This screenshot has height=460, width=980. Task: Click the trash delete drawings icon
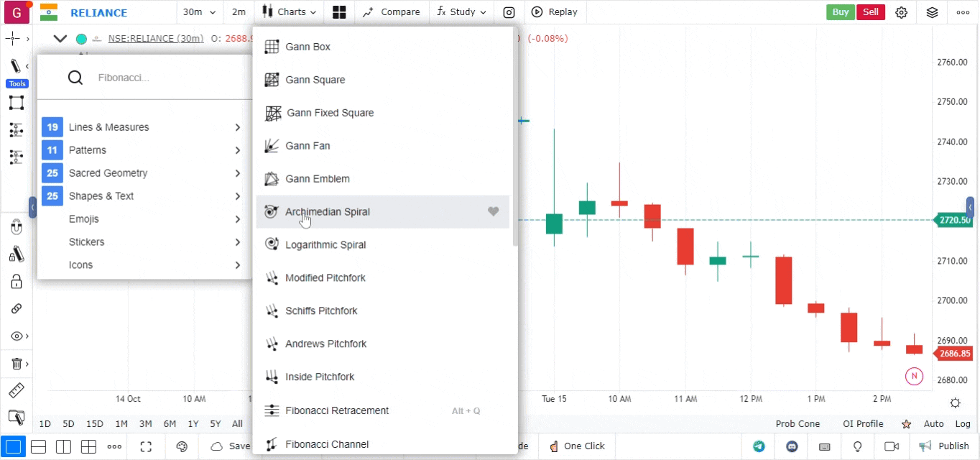(x=16, y=364)
